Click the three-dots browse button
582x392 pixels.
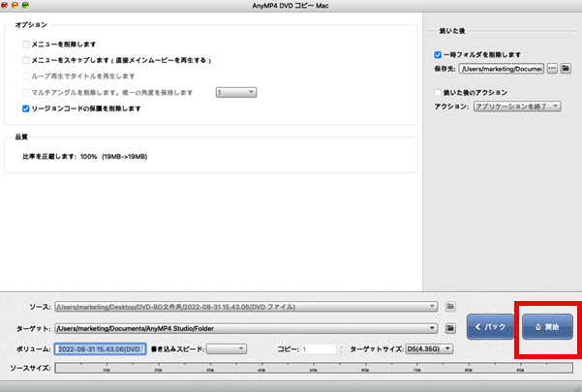point(552,69)
